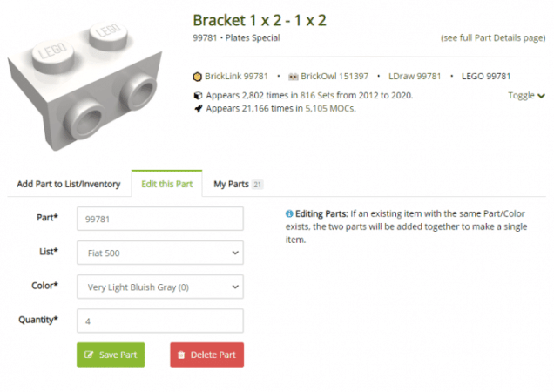Click the BrickLink hexagon icon
The width and height of the screenshot is (554, 392).
pyautogui.click(x=197, y=77)
